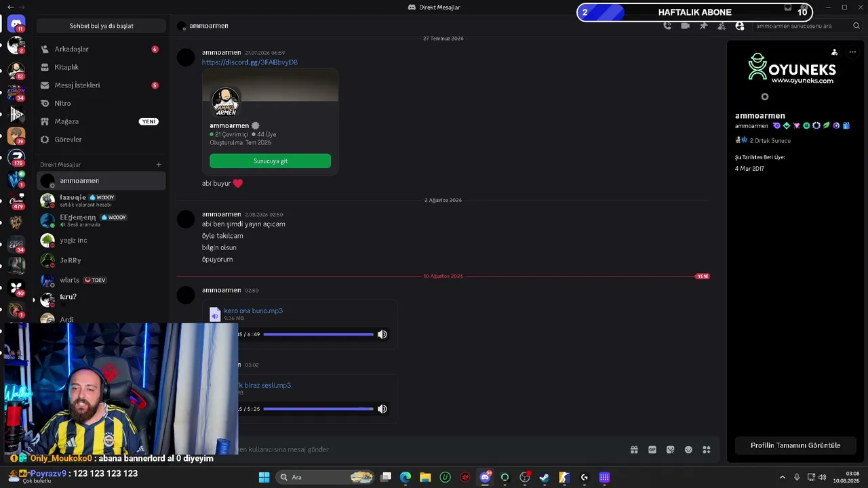Open the friend status icon in profile panel
Image resolution: width=868 pixels, height=488 pixels.
(x=834, y=52)
